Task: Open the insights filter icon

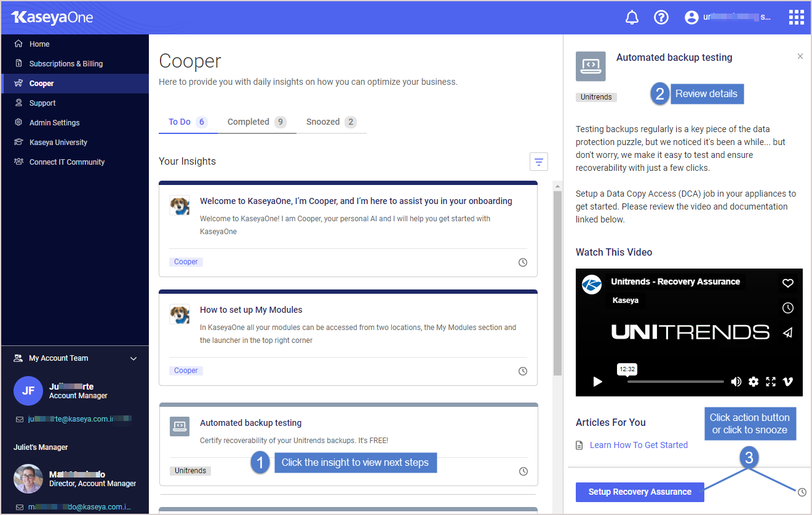Action: pos(539,162)
